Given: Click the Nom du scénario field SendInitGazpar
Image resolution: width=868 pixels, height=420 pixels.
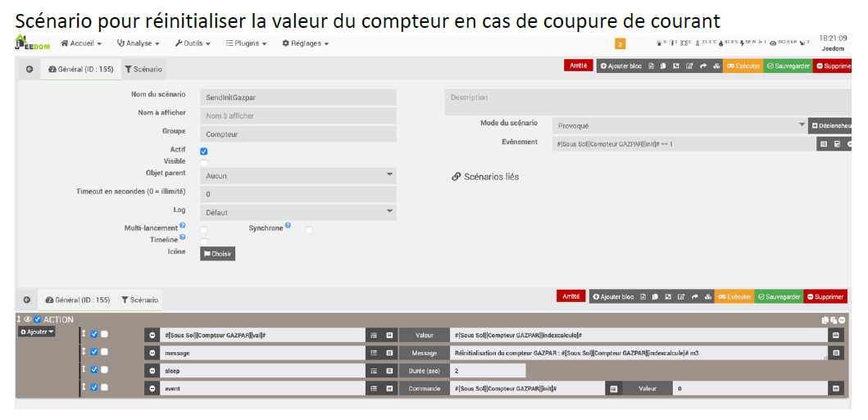Looking at the screenshot, I should (x=298, y=97).
